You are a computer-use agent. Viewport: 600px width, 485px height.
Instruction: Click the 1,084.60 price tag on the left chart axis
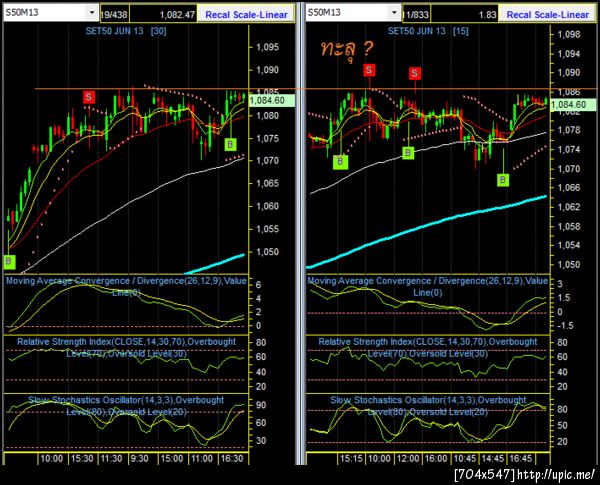tap(272, 101)
